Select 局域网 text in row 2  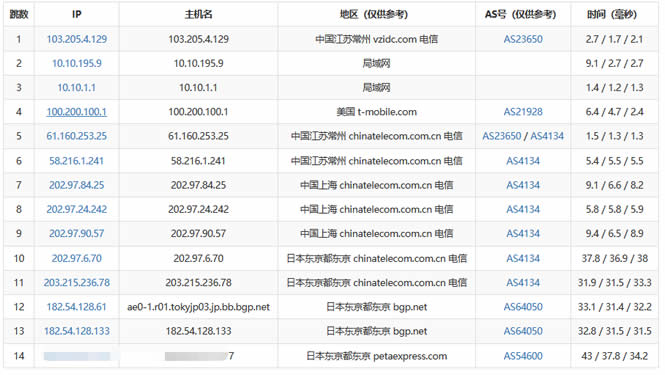(x=376, y=63)
